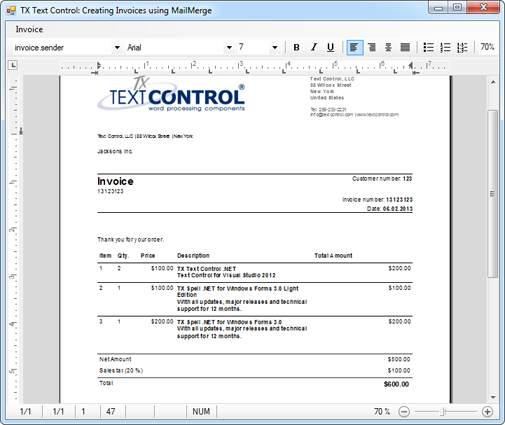The image size is (505, 425).
Task: Click the 'Total Amount' column header
Action: pos(333,256)
